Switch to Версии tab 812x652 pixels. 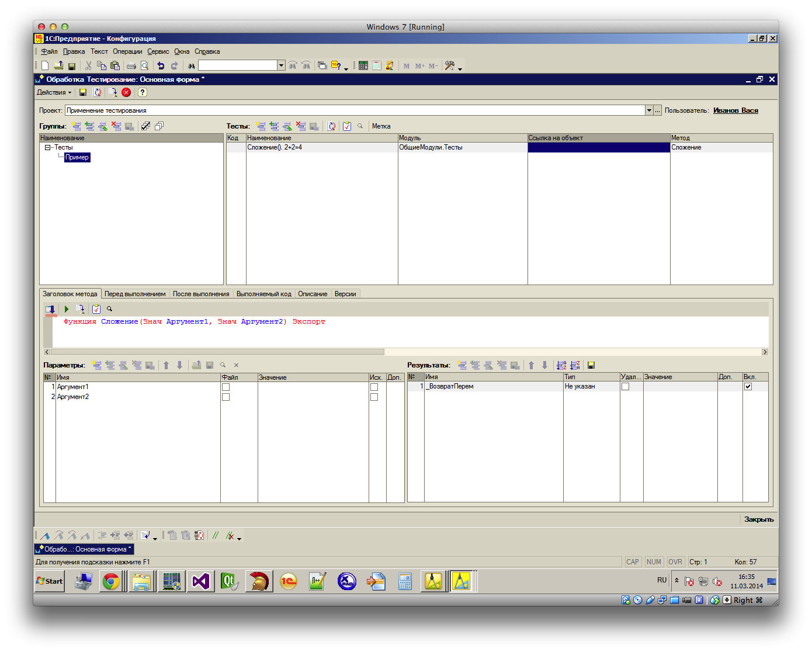(345, 294)
